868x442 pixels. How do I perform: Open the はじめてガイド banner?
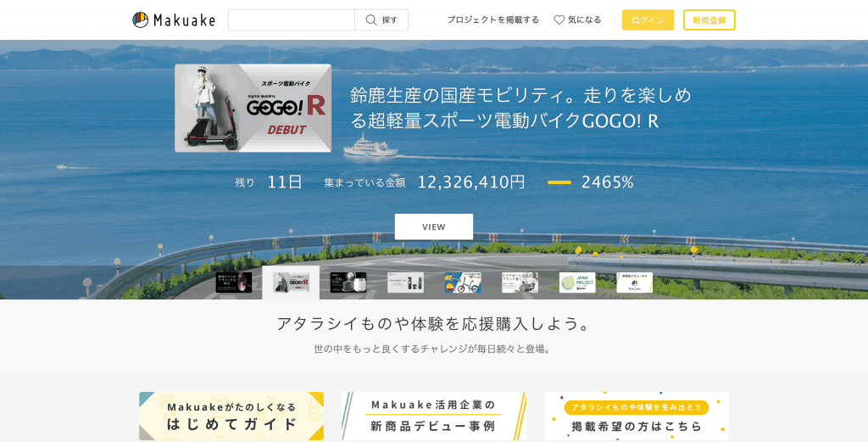coord(231,416)
